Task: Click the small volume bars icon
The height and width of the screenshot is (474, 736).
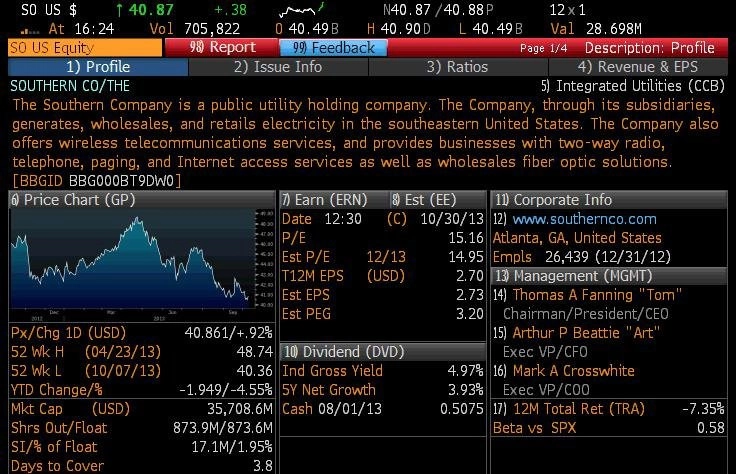Action: point(30,31)
